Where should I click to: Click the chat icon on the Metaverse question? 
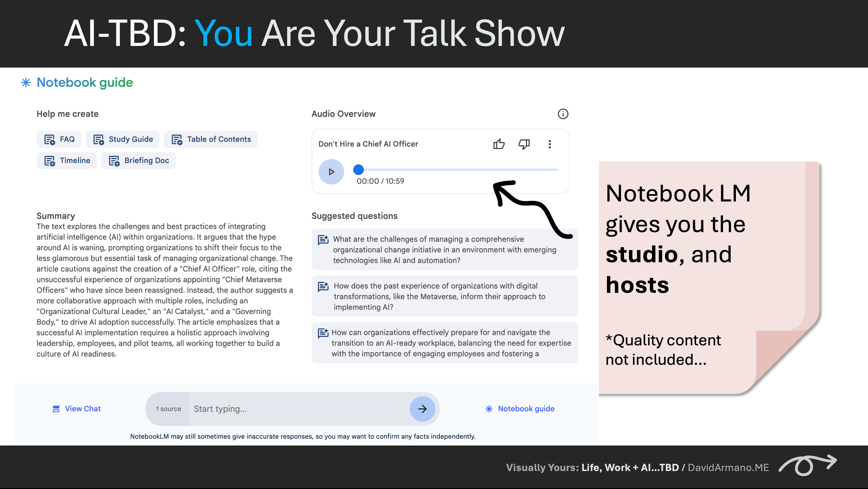coord(323,286)
